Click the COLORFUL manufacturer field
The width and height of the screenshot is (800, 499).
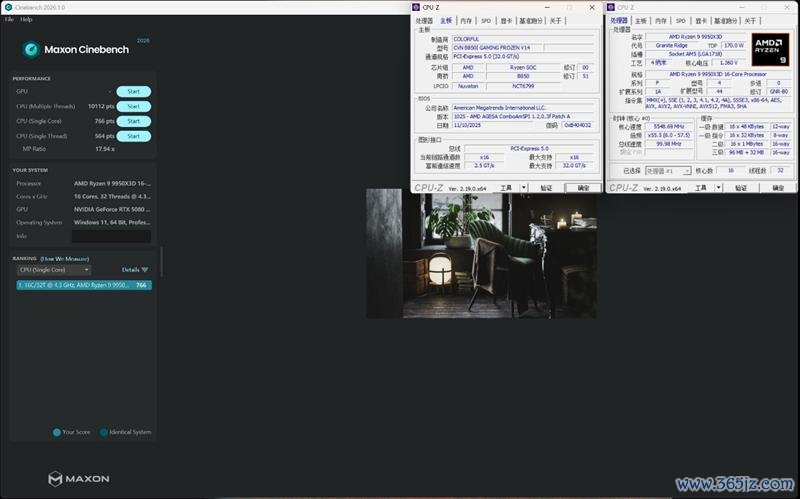click(x=523, y=39)
